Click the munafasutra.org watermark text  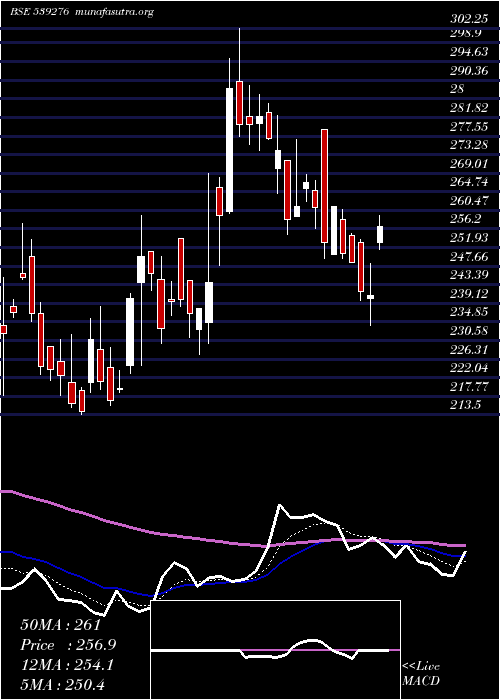[115, 12]
